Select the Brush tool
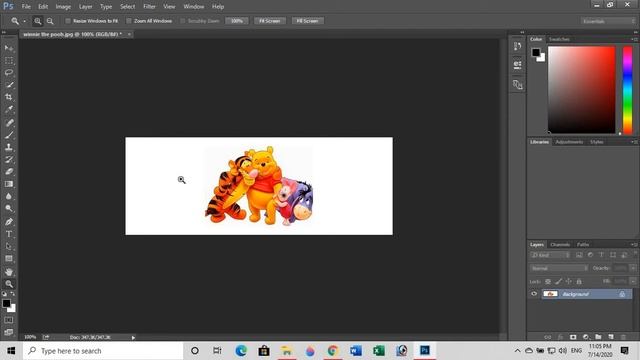Viewport: 640px width, 360px height. point(9,135)
